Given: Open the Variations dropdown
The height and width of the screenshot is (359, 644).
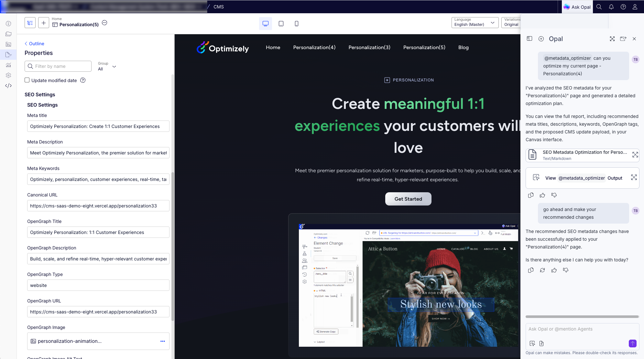Looking at the screenshot, I should tap(512, 22).
